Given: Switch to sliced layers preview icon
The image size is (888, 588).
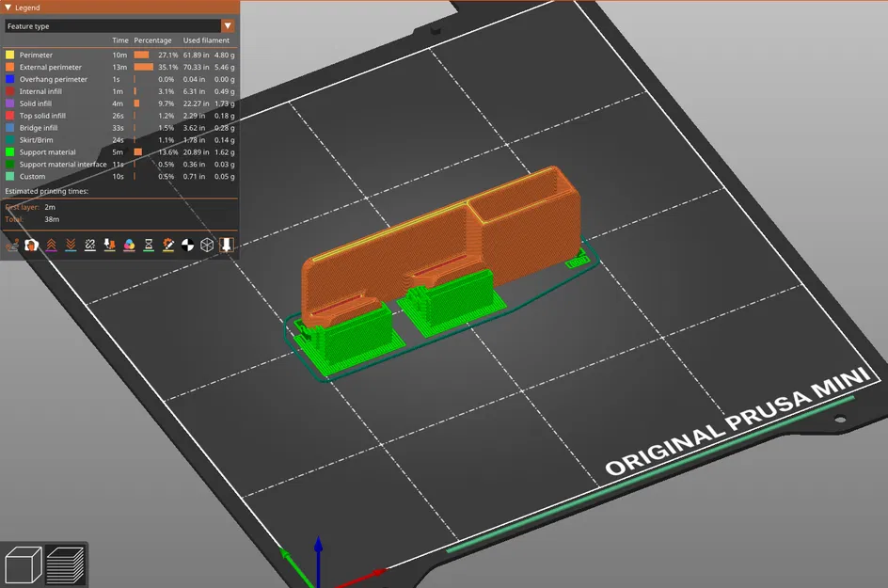Looking at the screenshot, I should click(65, 564).
